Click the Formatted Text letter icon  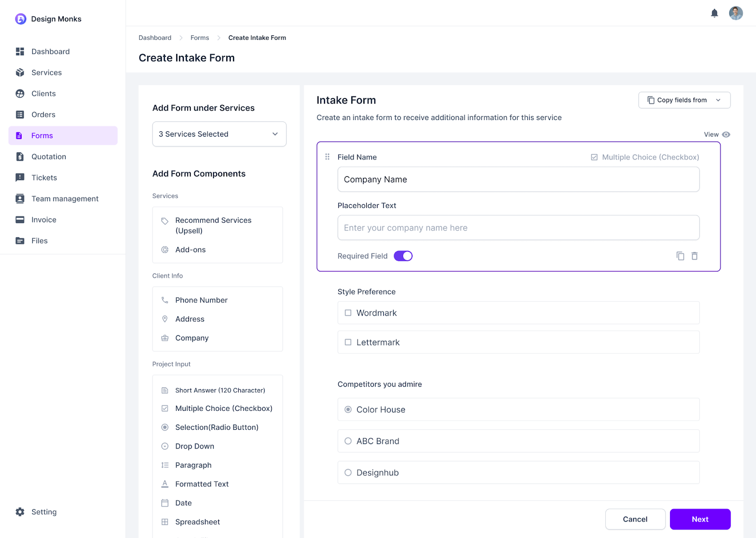165,484
